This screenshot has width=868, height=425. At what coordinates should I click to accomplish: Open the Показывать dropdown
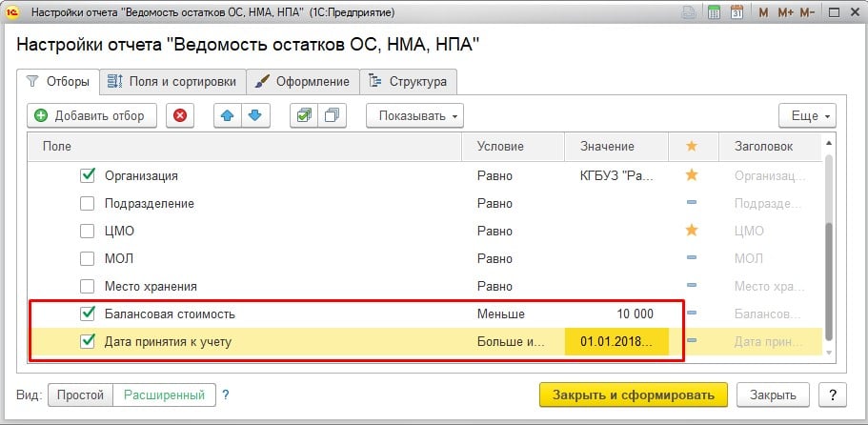[x=414, y=116]
